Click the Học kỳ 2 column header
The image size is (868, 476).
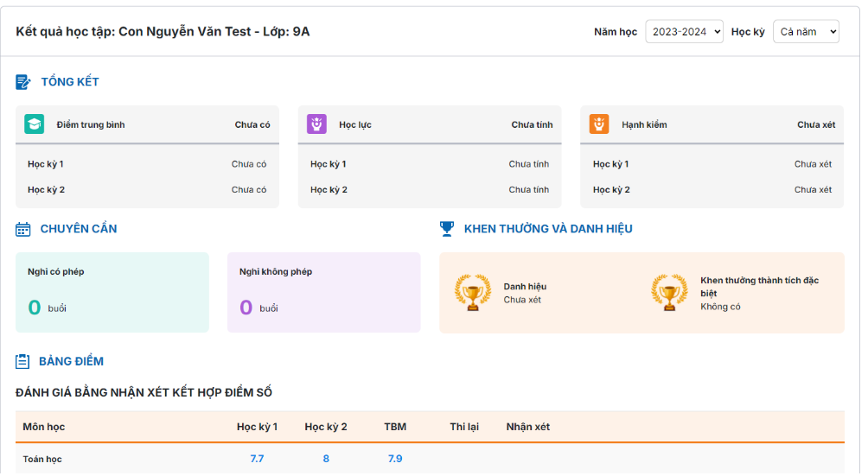[326, 427]
